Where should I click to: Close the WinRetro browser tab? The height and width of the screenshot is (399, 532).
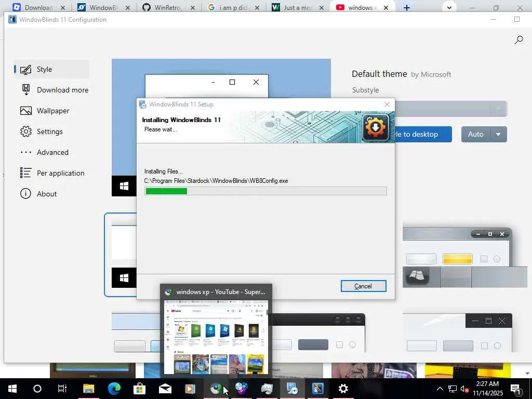[192, 8]
